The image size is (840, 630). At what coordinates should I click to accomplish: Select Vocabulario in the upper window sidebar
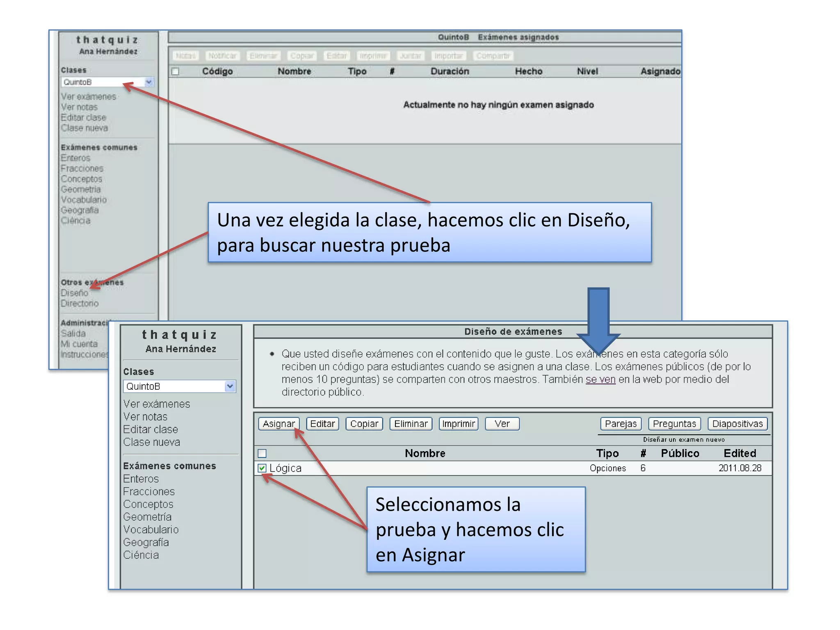(x=84, y=200)
